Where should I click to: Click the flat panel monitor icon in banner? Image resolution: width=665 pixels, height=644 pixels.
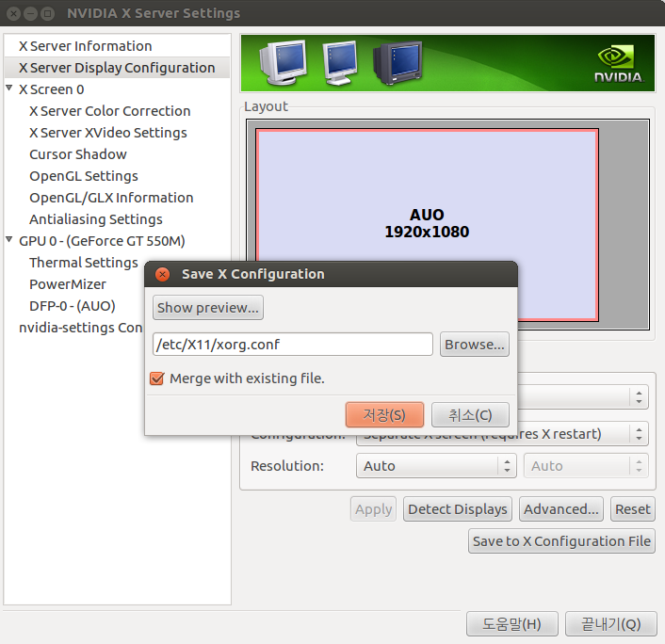click(340, 62)
